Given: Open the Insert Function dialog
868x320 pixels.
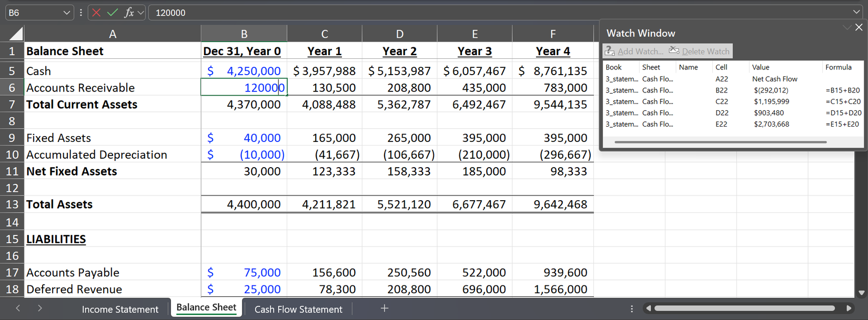Looking at the screenshot, I should tap(128, 13).
